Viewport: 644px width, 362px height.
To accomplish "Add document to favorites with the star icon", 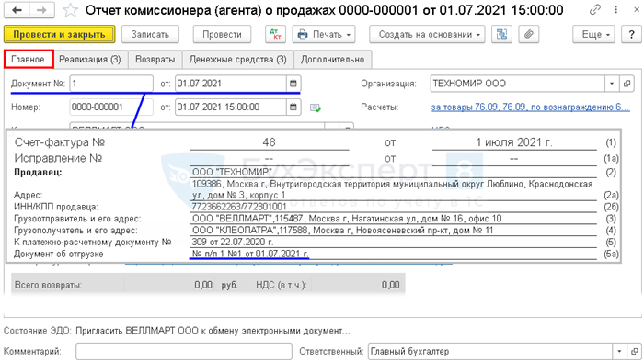I will point(70,10).
